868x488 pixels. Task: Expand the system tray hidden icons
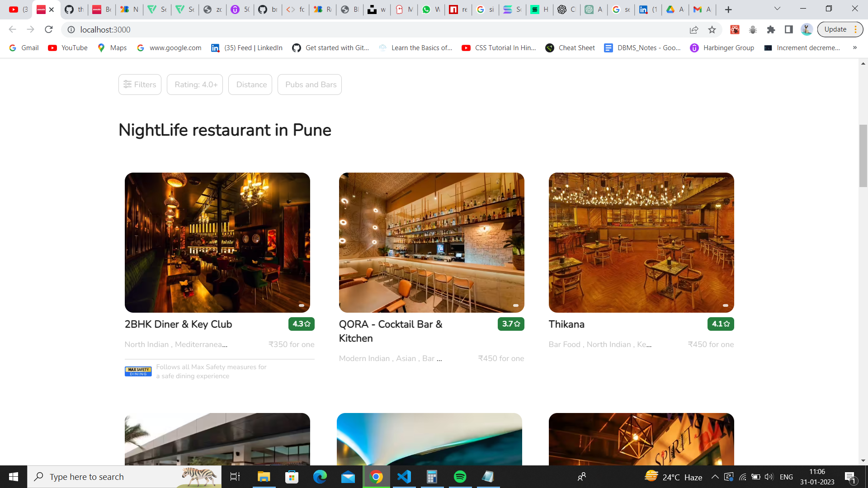click(715, 477)
